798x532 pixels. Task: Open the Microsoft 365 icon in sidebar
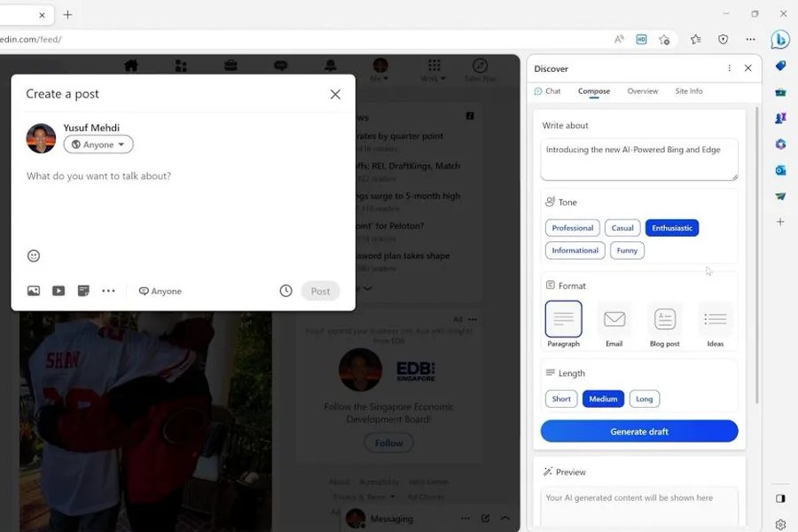click(780, 144)
